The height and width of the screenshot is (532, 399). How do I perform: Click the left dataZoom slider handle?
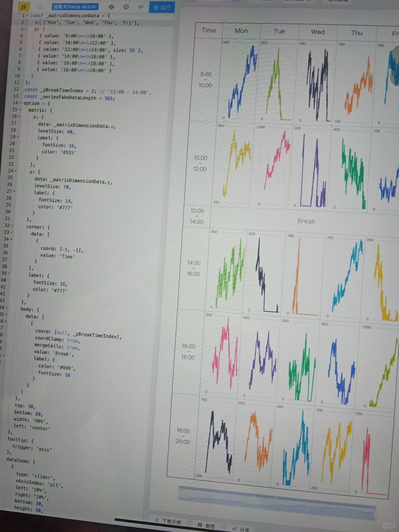179,494
